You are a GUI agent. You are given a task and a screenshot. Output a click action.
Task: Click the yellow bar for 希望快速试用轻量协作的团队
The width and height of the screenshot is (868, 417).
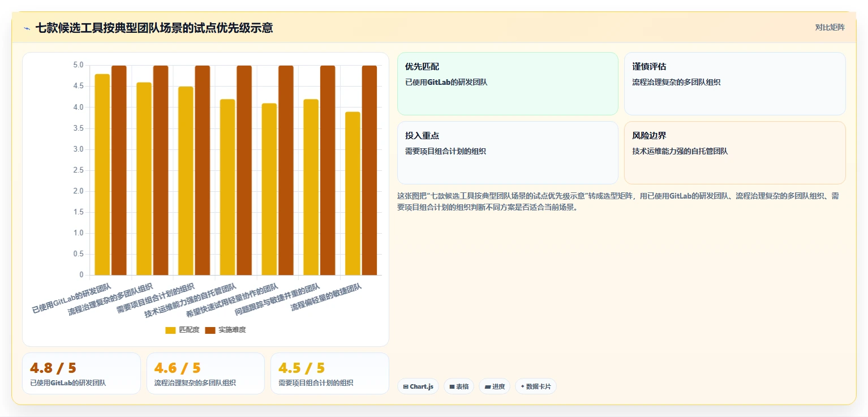point(269,190)
